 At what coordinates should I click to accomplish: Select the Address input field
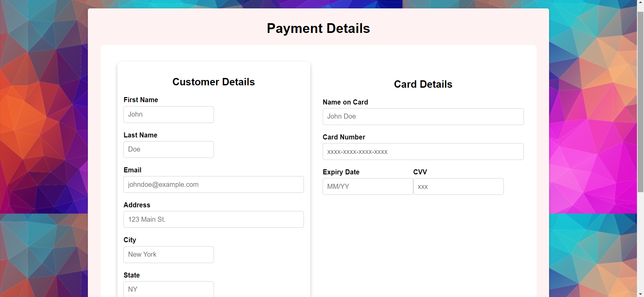[x=213, y=219]
